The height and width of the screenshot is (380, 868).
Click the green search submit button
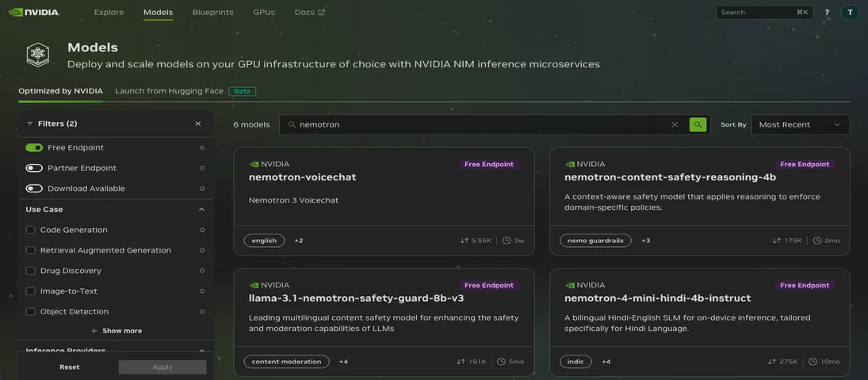coord(698,124)
